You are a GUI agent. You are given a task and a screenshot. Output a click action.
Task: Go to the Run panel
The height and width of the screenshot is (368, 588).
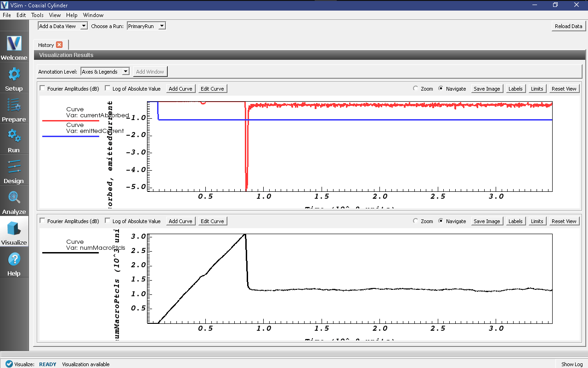point(14,140)
